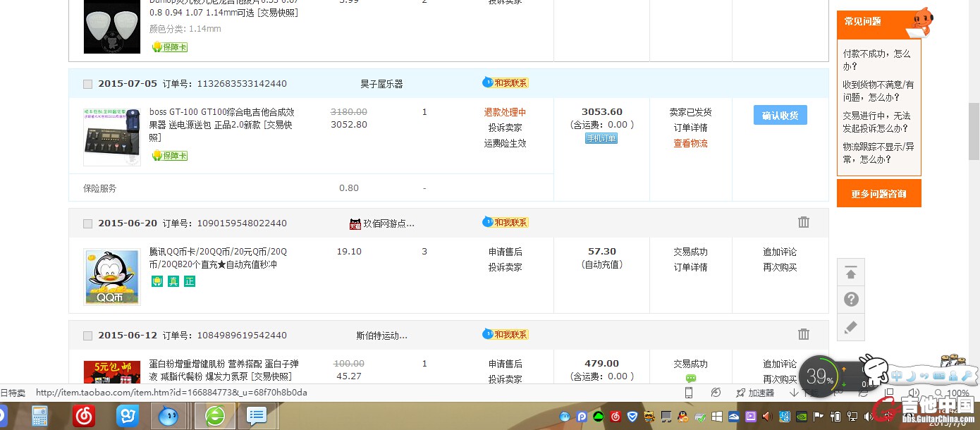
Task: Click the 真 badge under QQ币 item
Action: (173, 281)
